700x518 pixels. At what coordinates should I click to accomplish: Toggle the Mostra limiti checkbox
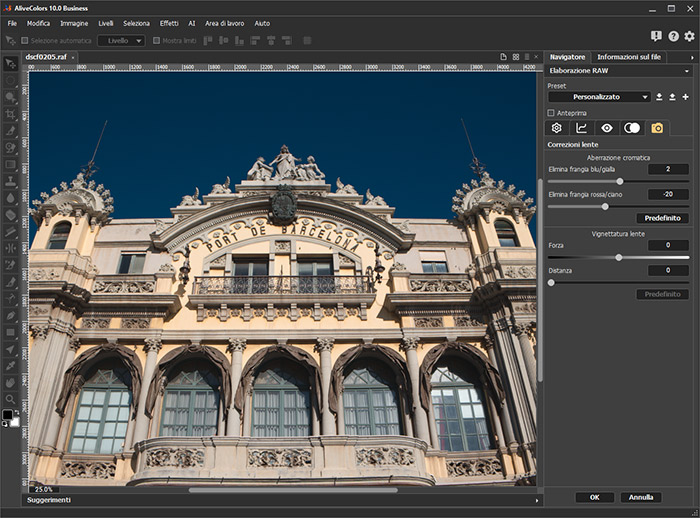155,41
